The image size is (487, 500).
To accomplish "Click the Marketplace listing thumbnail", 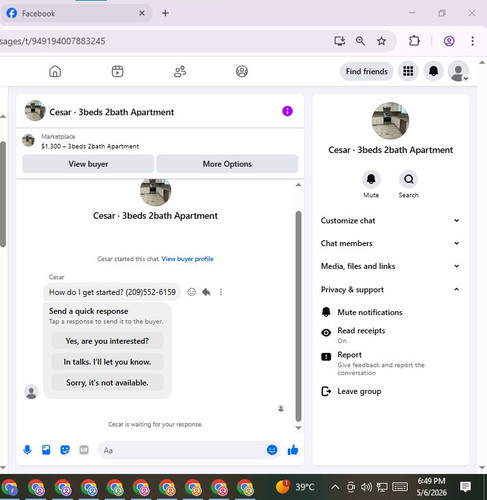I will click(x=28, y=140).
